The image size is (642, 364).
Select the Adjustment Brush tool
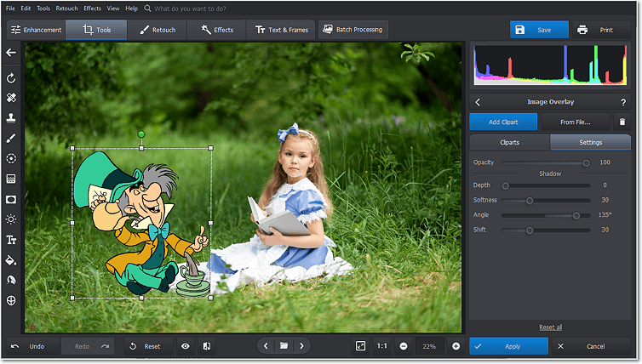(11, 139)
